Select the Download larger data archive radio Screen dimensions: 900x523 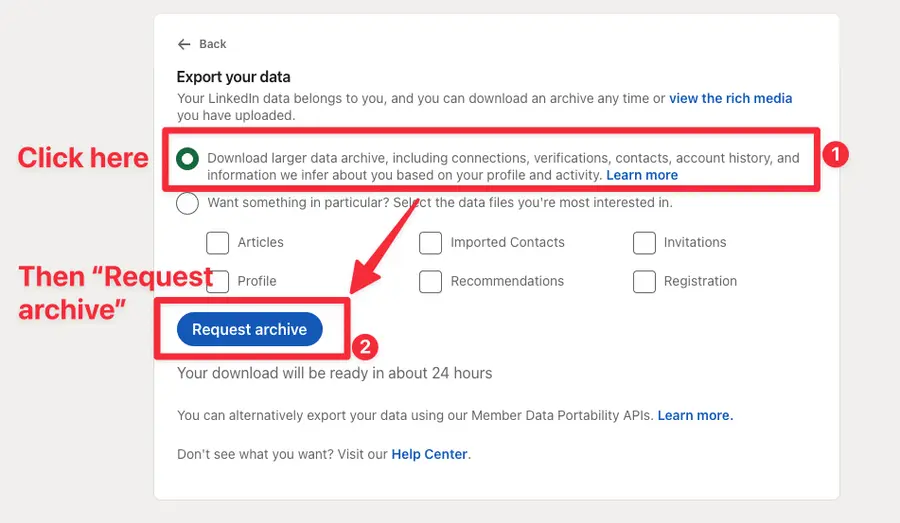click(x=188, y=158)
